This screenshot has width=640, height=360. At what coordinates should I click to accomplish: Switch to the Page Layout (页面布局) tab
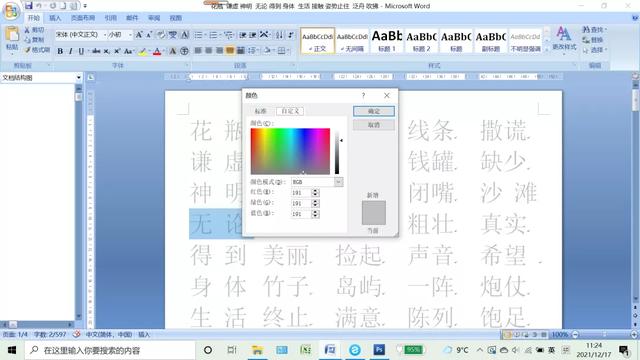83,18
